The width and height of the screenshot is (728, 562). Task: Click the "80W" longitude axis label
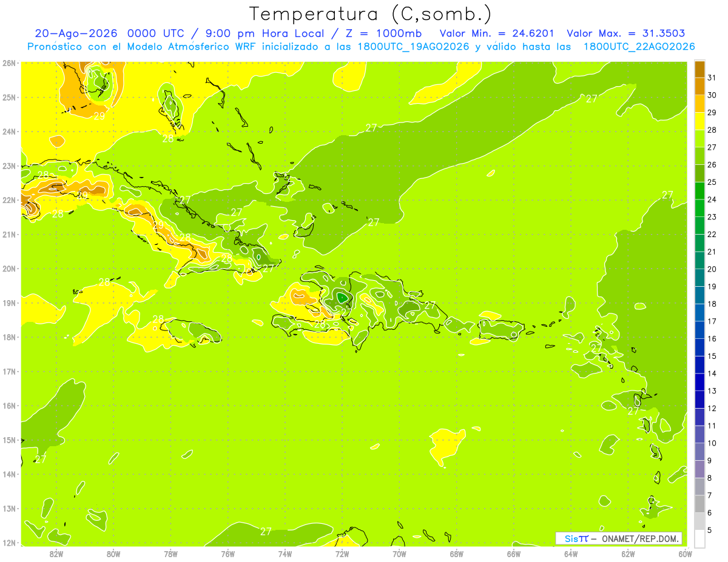coord(113,554)
